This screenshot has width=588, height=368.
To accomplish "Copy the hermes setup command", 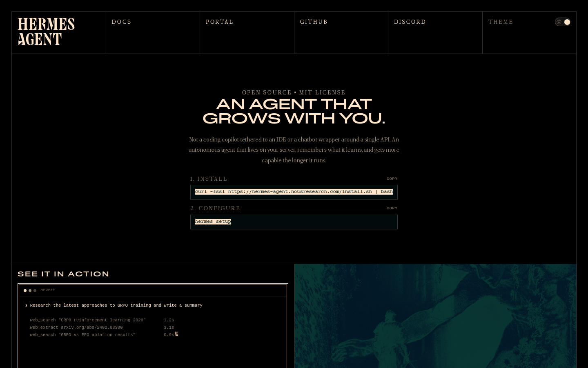I will 392,208.
